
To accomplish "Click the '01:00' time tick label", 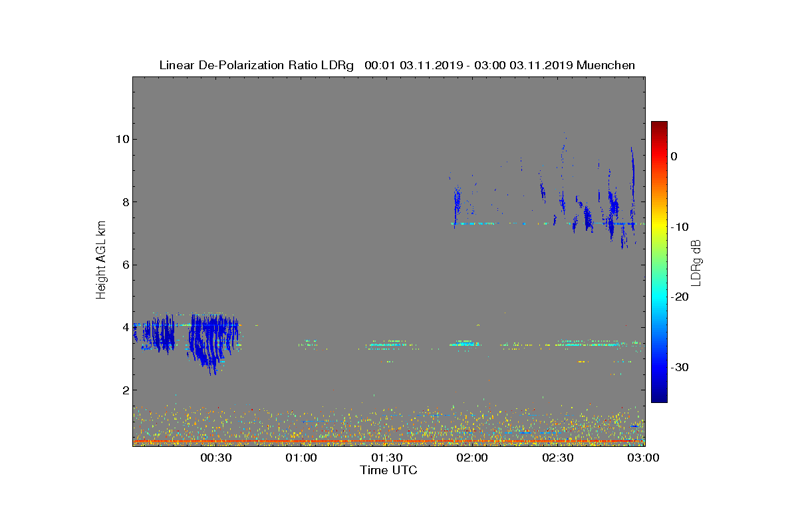I will tap(301, 458).
